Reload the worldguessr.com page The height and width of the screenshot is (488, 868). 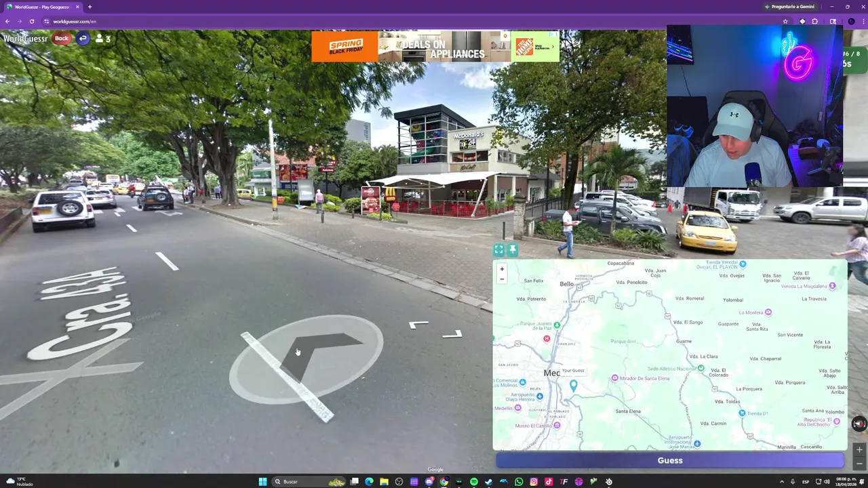pos(31,21)
